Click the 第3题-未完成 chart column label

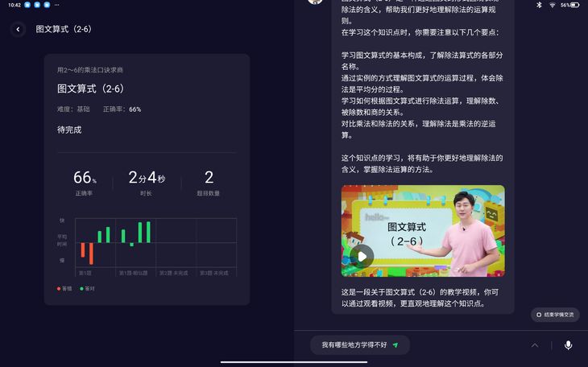tap(213, 274)
